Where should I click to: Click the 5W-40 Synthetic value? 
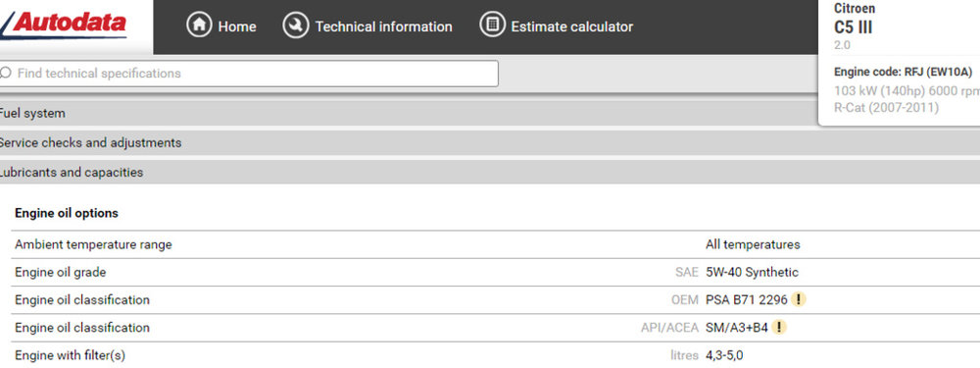[x=752, y=272]
